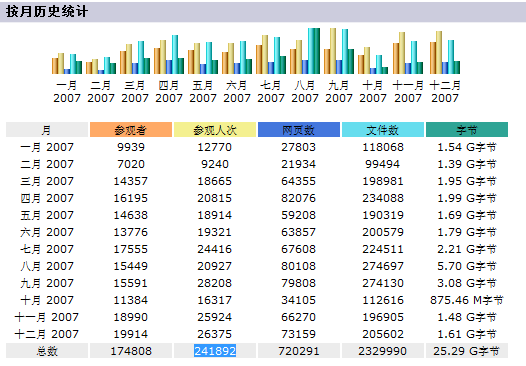Click pages total 720291
This screenshot has width=526, height=366.
299,351
